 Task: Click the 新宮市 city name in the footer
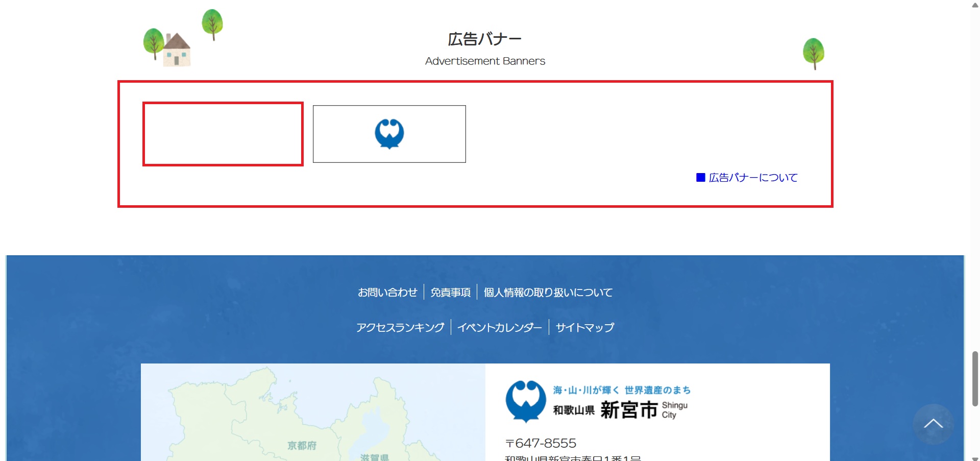click(629, 410)
